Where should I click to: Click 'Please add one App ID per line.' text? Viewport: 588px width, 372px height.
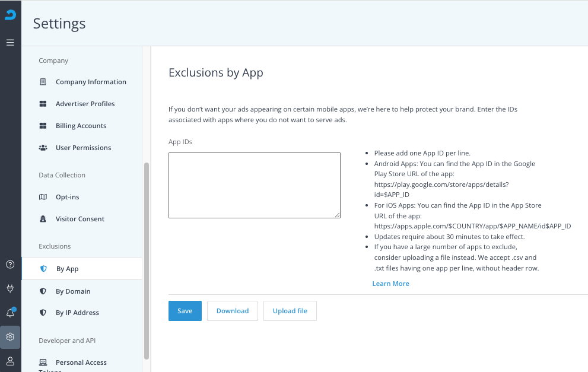422,153
